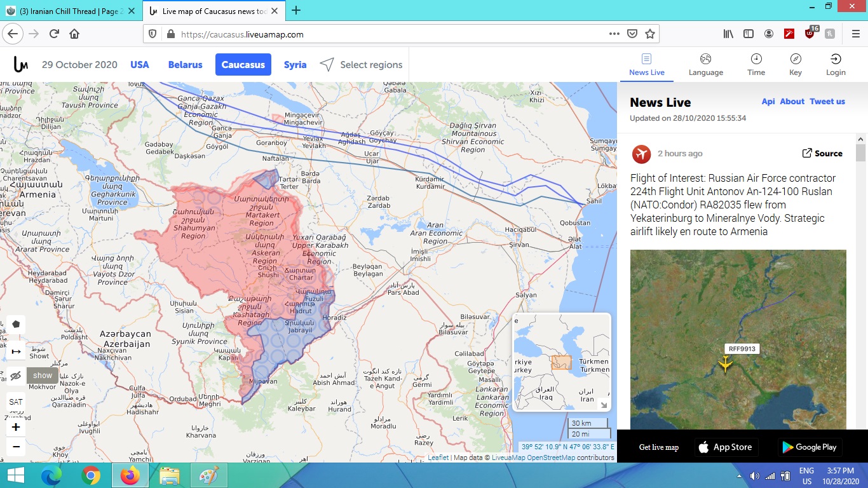Screen dimensions: 868x488
Task: Click the show button next to eye
Action: pyautogui.click(x=43, y=376)
